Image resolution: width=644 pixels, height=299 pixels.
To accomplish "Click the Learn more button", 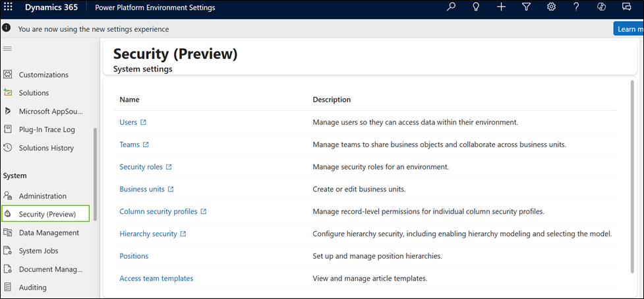I will (x=628, y=28).
